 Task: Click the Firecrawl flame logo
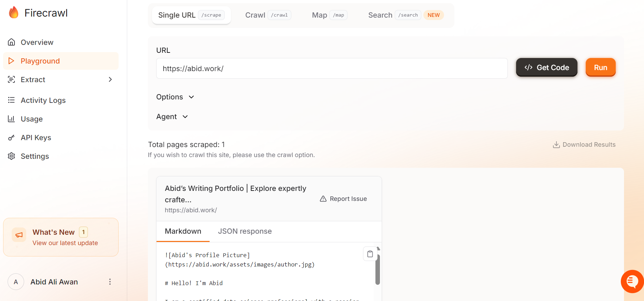click(x=14, y=13)
